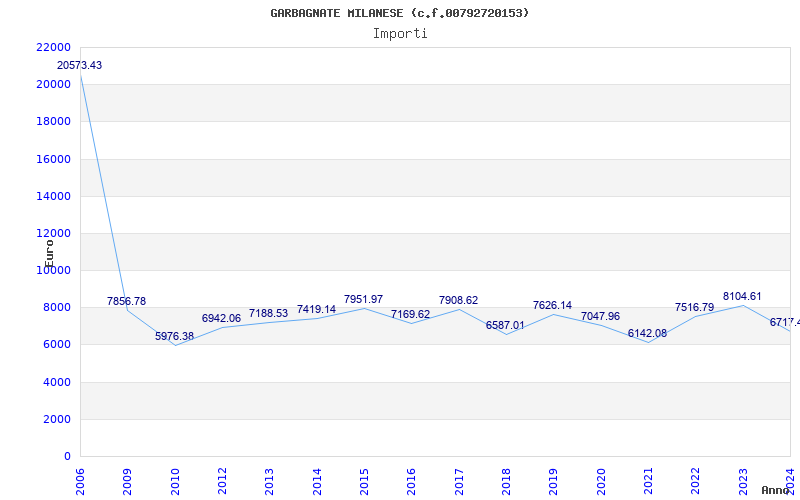Click the y-axis value 8000

[x=56, y=308]
